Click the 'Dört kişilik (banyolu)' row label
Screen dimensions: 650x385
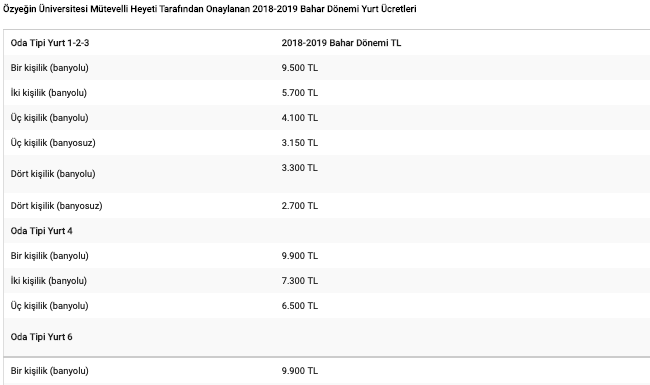[53, 174]
